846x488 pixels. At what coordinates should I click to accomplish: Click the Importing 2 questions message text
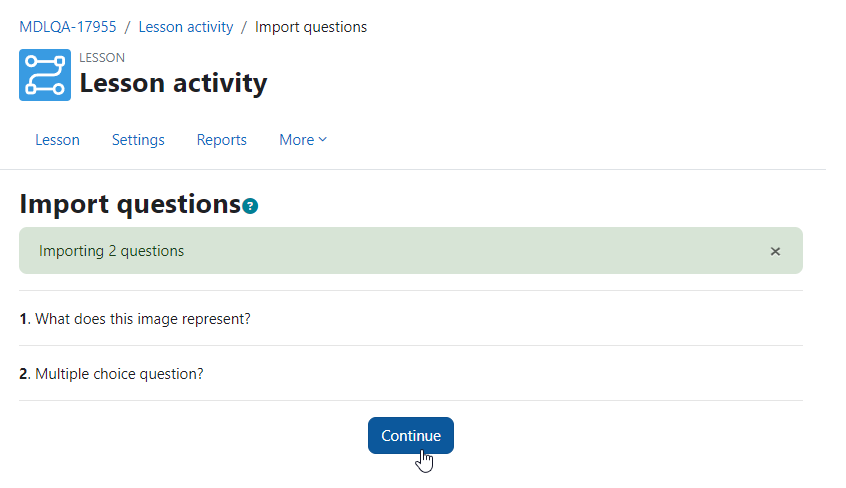point(111,251)
